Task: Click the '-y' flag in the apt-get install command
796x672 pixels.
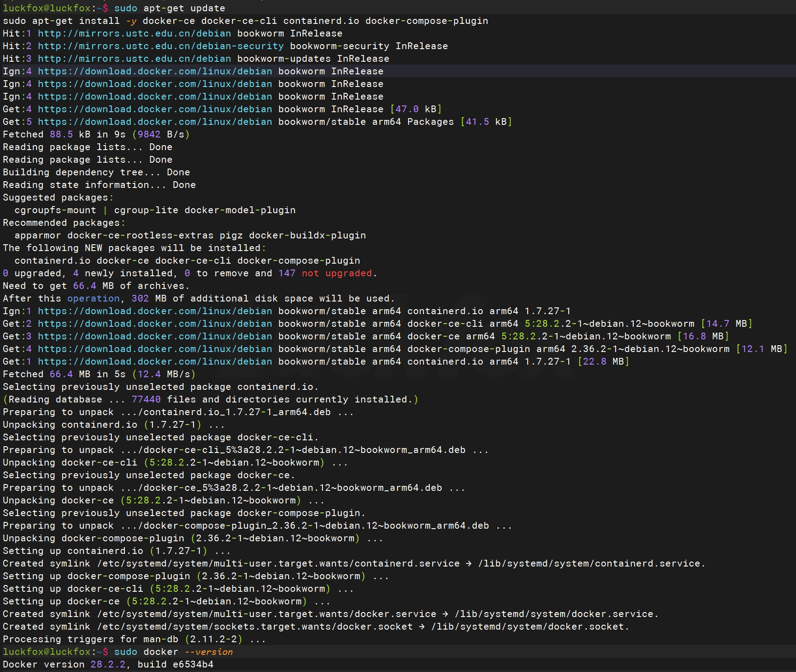Action: tap(131, 21)
